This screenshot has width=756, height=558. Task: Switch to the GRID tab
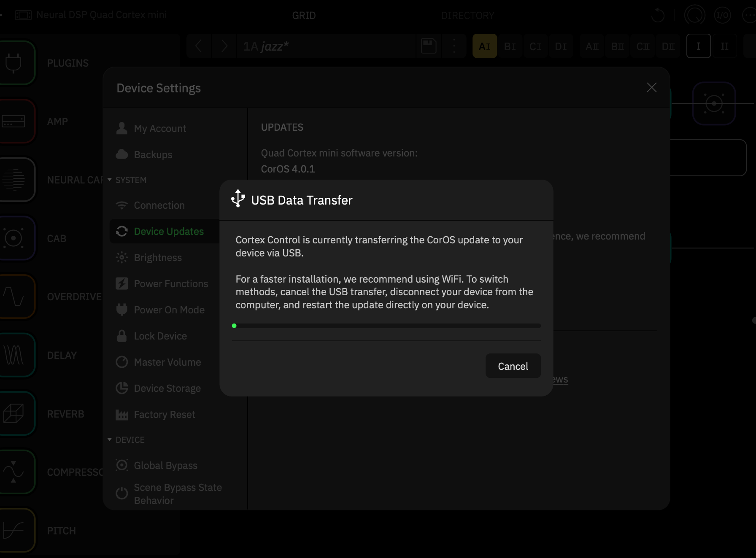pyautogui.click(x=304, y=16)
